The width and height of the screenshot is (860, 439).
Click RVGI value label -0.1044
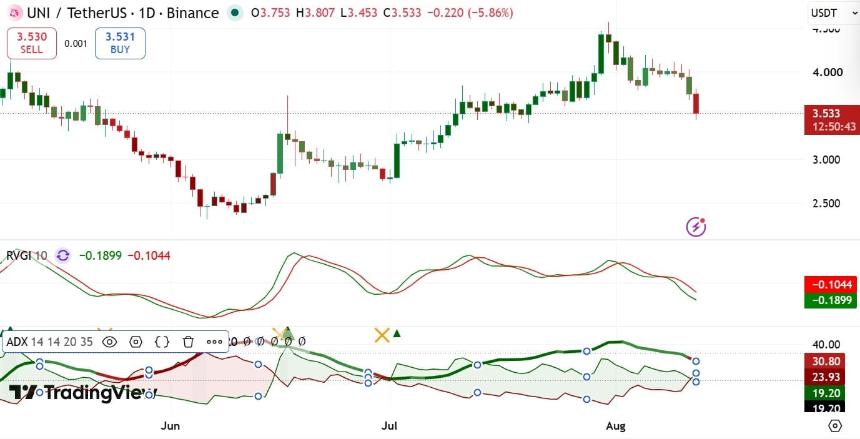coord(831,285)
